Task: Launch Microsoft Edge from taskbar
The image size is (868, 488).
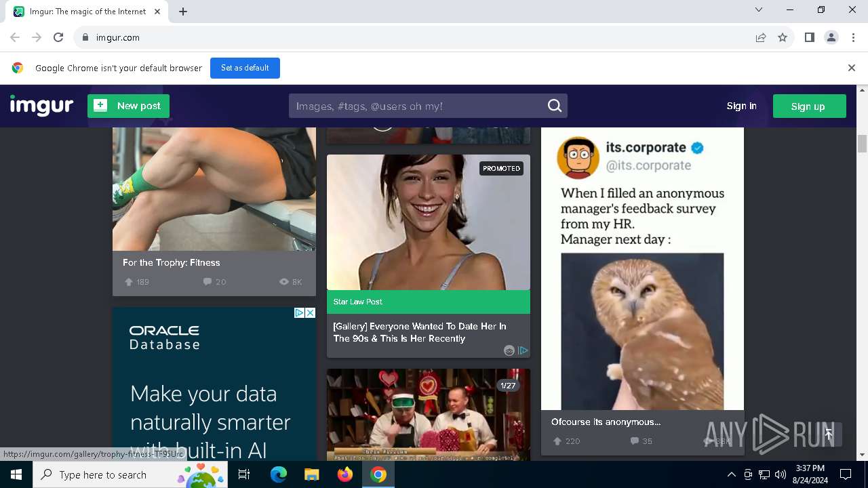Action: click(278, 474)
